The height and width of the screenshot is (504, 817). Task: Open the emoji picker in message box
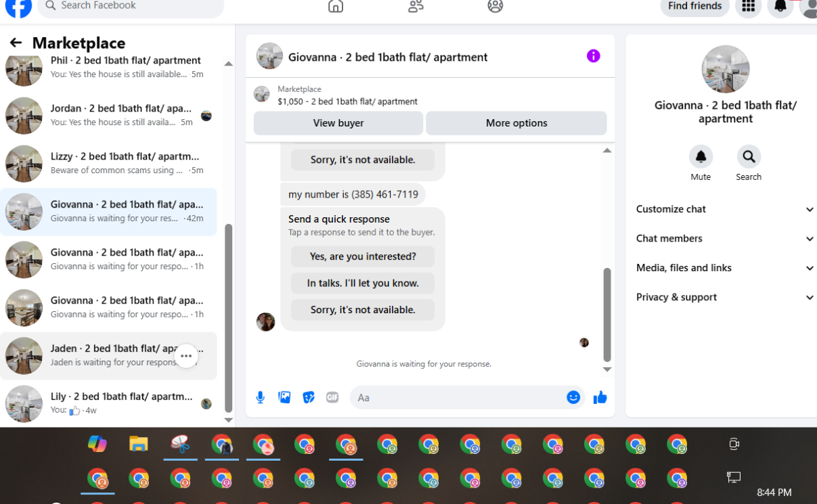573,398
